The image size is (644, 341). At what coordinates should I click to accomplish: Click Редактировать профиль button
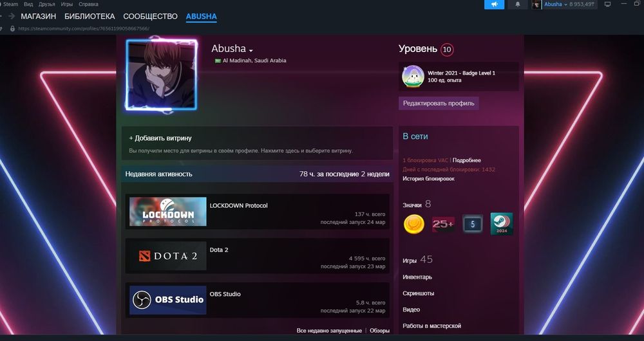[x=439, y=104]
